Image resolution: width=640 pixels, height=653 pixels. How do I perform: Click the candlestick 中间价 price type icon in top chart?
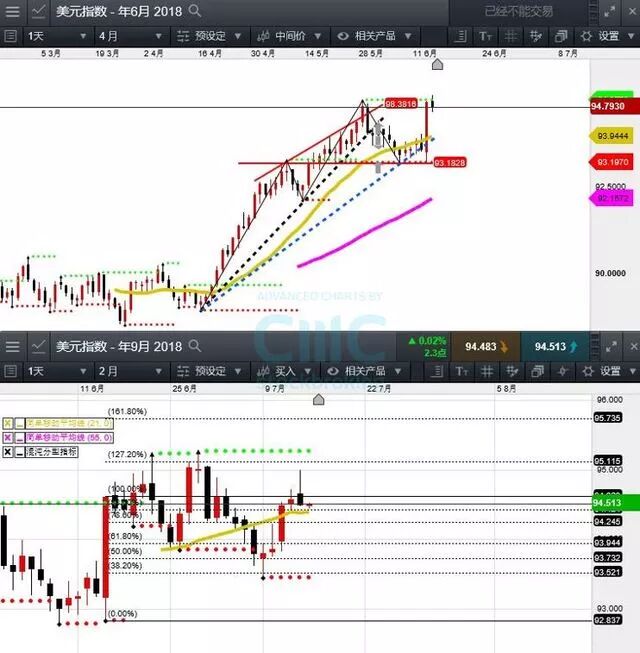click(x=263, y=36)
